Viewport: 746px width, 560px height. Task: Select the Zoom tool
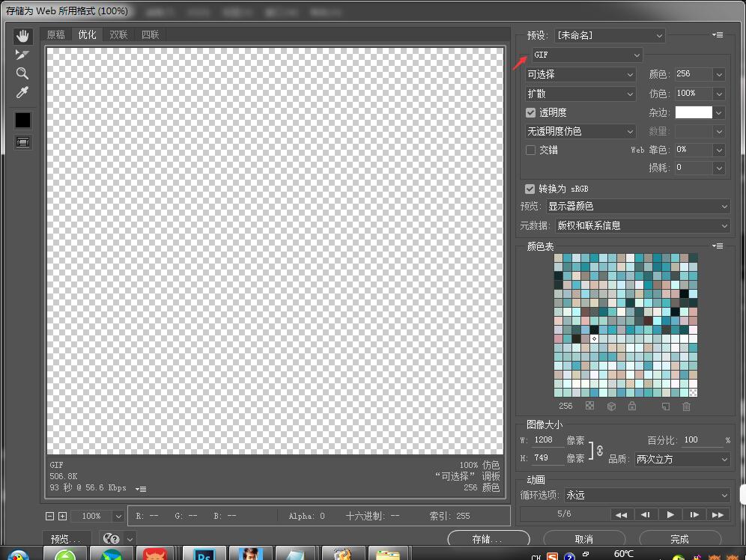(22, 73)
